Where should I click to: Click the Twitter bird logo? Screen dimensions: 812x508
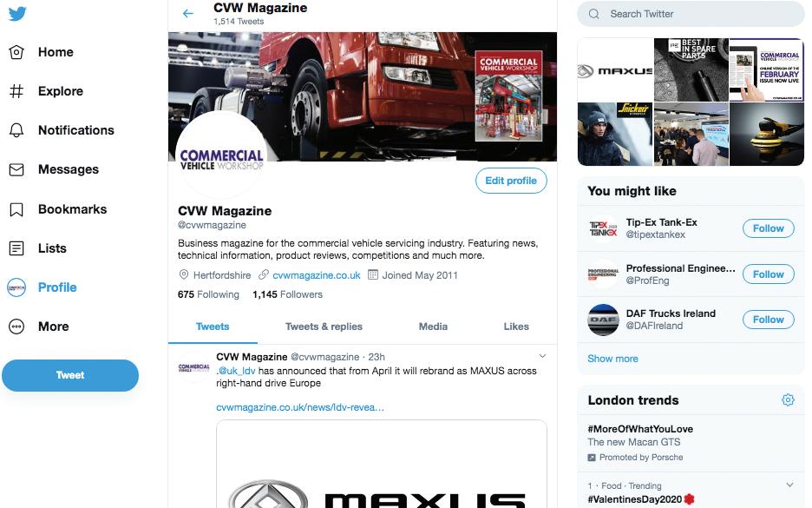pyautogui.click(x=17, y=14)
